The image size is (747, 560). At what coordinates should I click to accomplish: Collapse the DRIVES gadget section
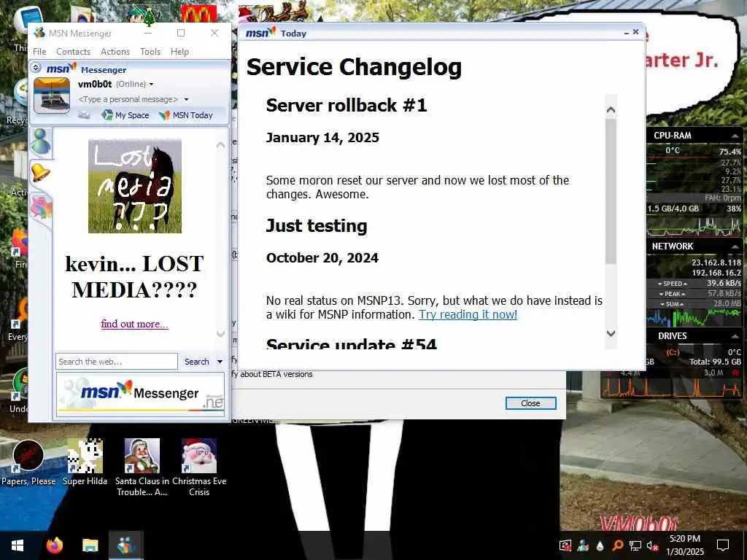[x=735, y=336]
